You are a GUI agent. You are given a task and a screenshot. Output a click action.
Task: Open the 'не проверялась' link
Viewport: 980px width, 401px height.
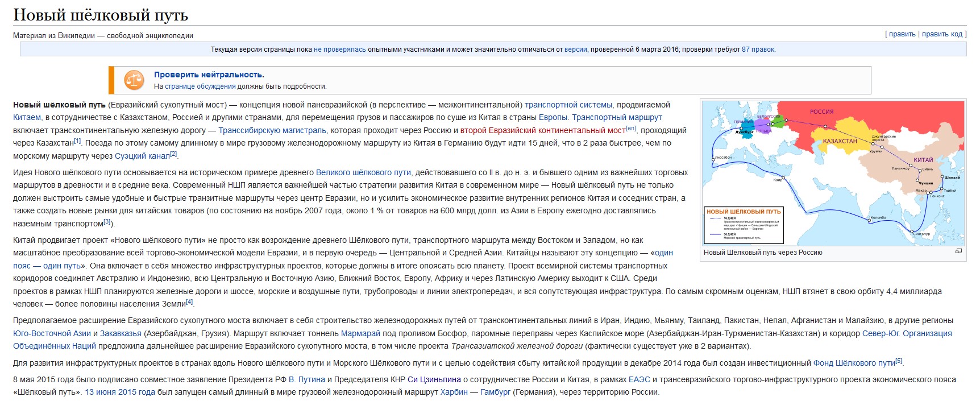[339, 49]
